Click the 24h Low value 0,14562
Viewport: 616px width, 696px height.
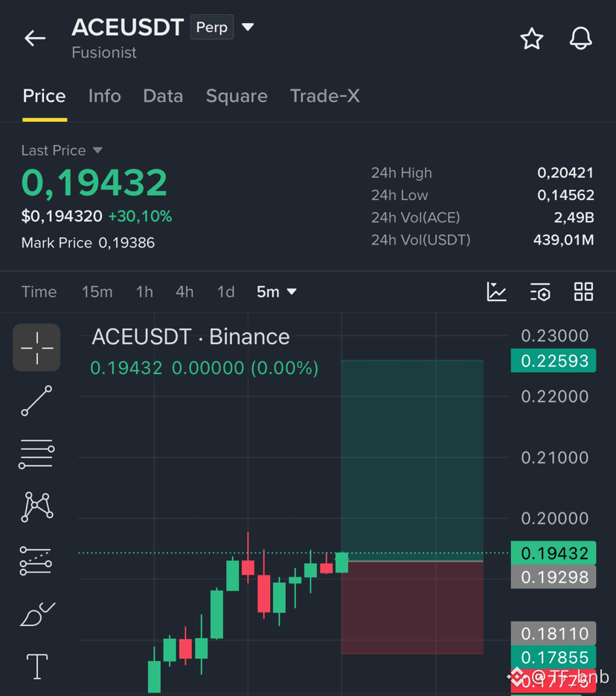(565, 195)
